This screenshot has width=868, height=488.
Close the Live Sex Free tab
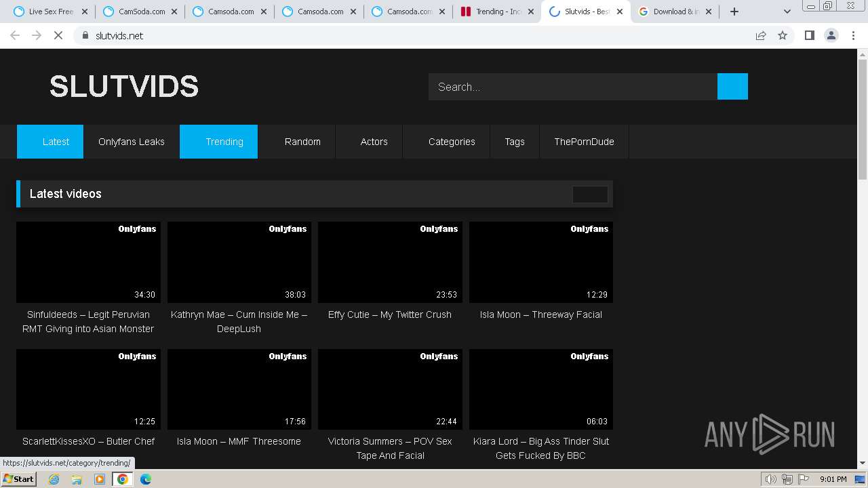coord(84,12)
